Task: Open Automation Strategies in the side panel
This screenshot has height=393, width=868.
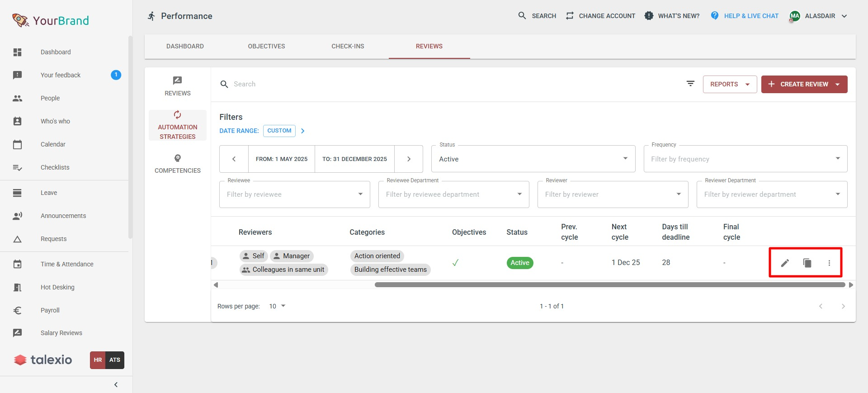Action: click(x=177, y=125)
